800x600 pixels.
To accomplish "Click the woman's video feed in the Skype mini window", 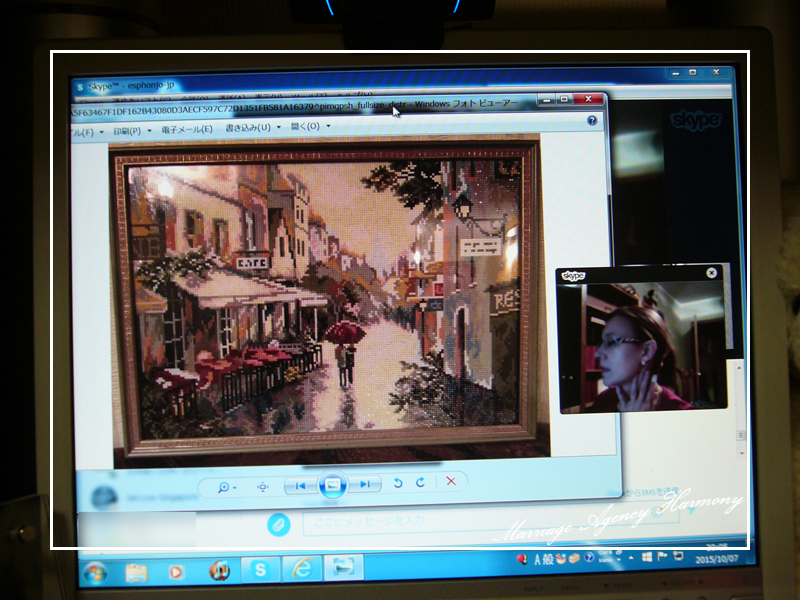I will pos(642,346).
